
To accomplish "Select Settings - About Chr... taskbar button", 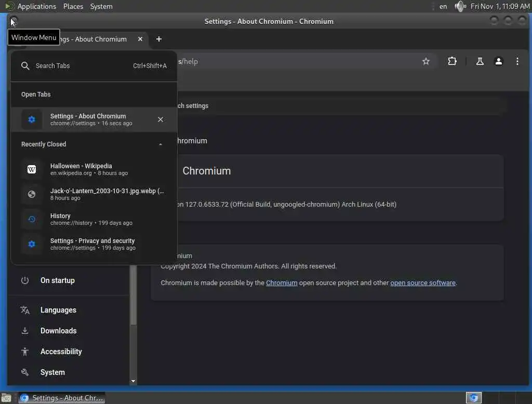I will [62, 398].
